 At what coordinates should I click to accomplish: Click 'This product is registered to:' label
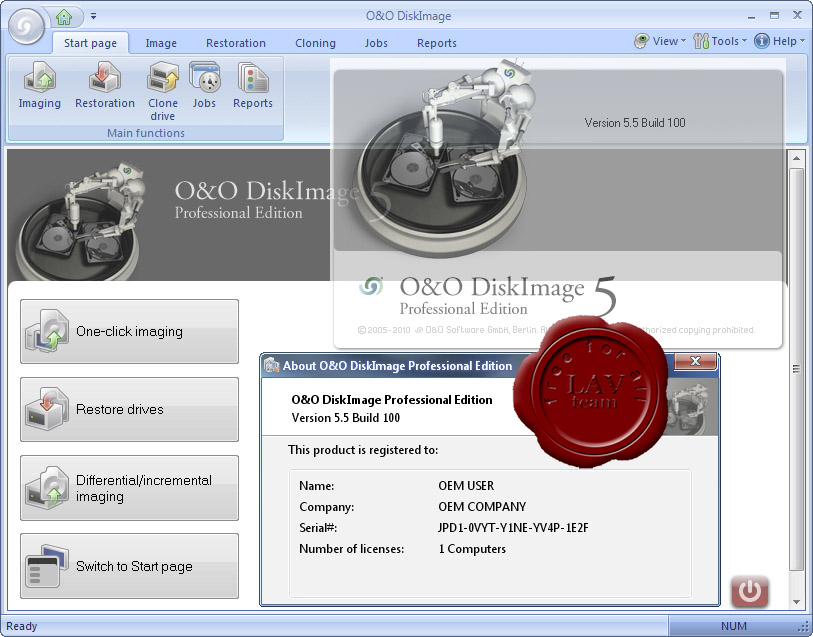tap(363, 450)
